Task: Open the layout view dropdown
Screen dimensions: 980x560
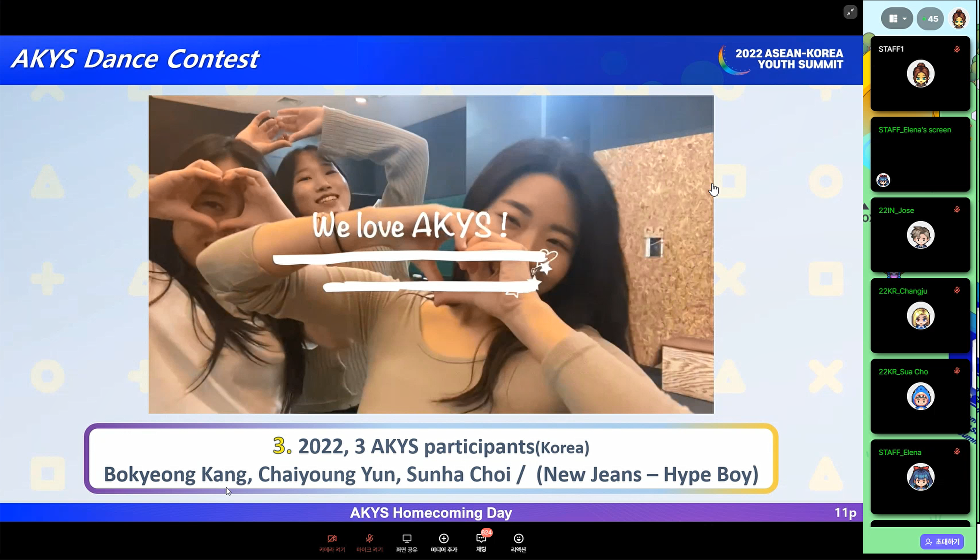Action: point(897,19)
